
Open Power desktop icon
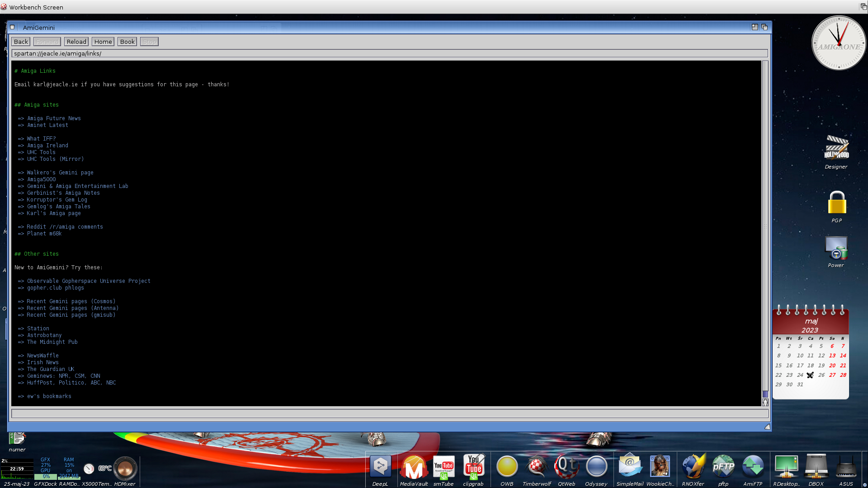point(836,248)
